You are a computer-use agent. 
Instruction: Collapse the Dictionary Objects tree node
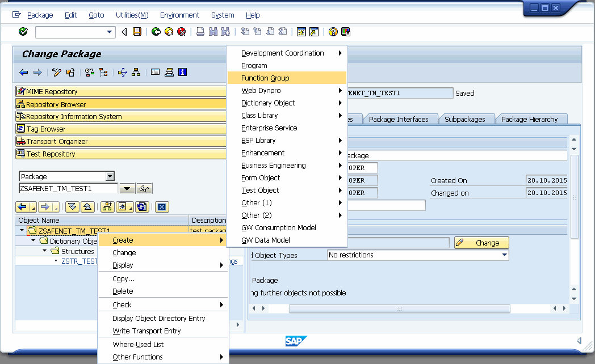(33, 240)
